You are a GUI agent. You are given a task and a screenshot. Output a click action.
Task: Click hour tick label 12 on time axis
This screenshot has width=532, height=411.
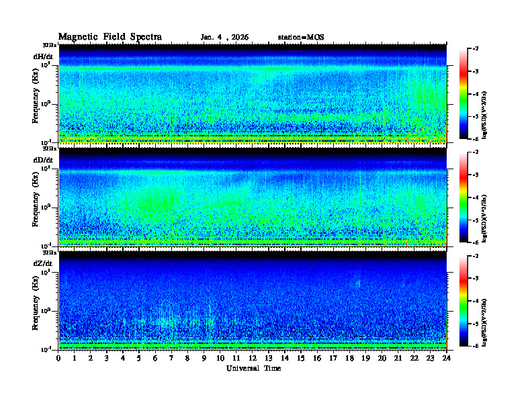click(253, 358)
